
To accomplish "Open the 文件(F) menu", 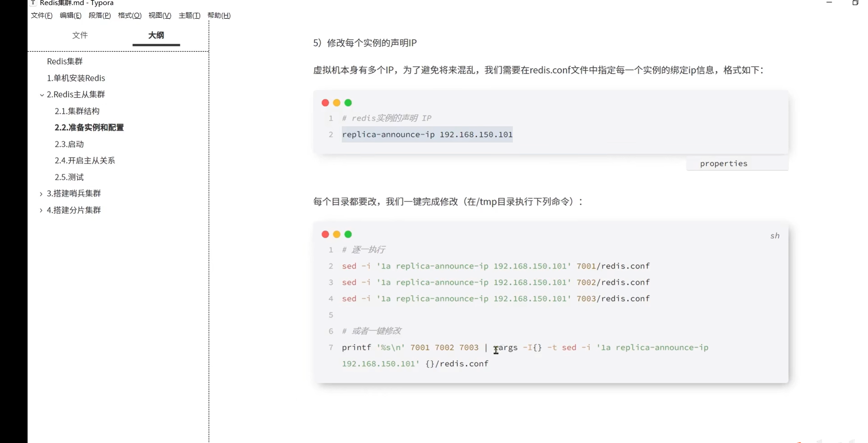I will 41,15.
